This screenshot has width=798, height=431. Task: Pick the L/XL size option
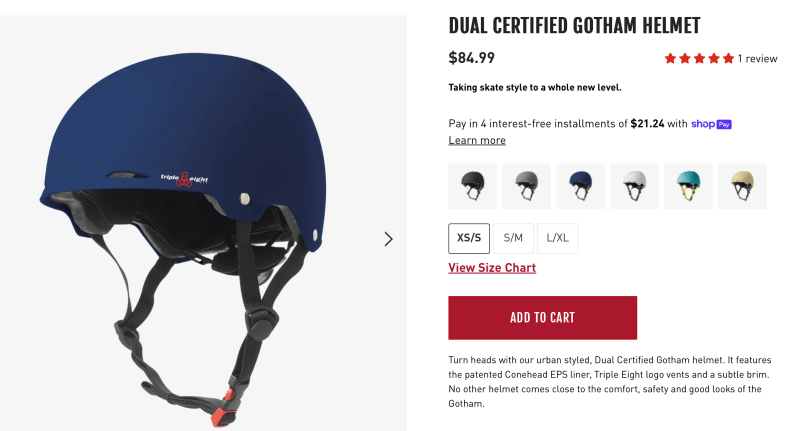pos(557,238)
